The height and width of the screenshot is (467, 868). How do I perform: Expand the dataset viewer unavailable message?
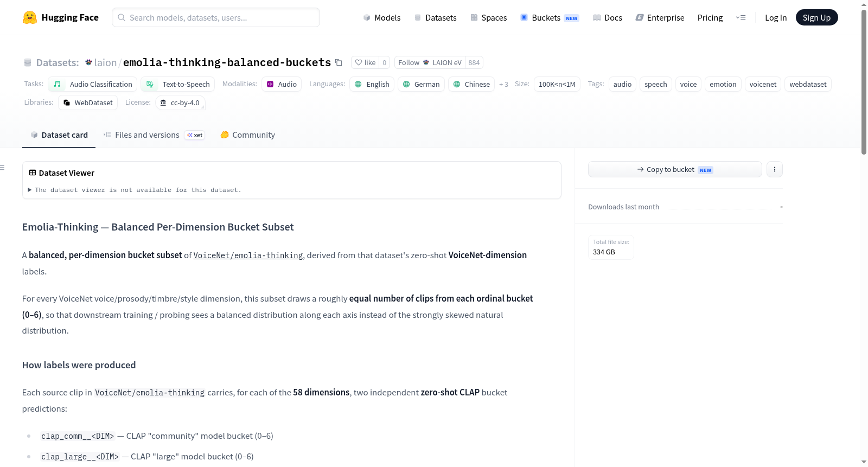click(135, 190)
